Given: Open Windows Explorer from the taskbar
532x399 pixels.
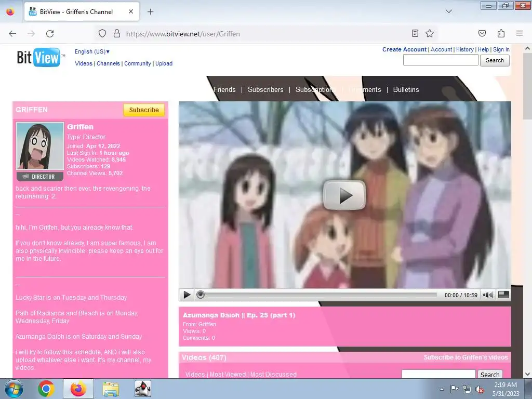Looking at the screenshot, I should tap(111, 389).
